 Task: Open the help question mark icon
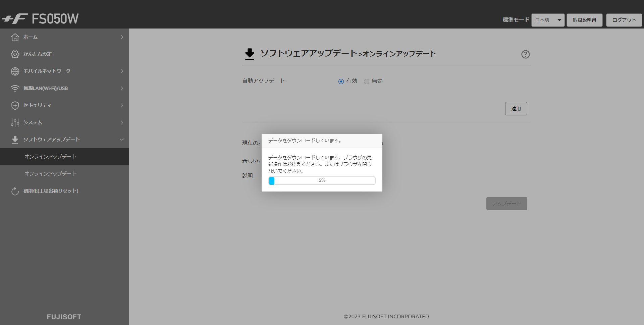[x=526, y=54]
